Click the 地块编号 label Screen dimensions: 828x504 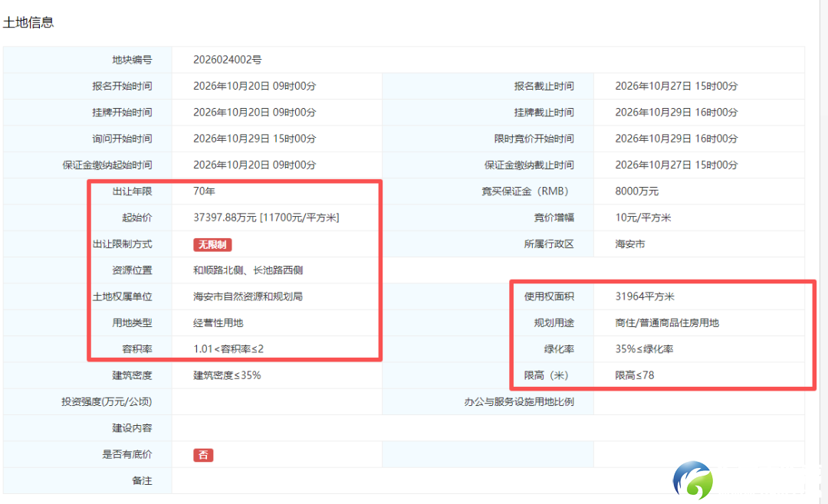click(132, 60)
